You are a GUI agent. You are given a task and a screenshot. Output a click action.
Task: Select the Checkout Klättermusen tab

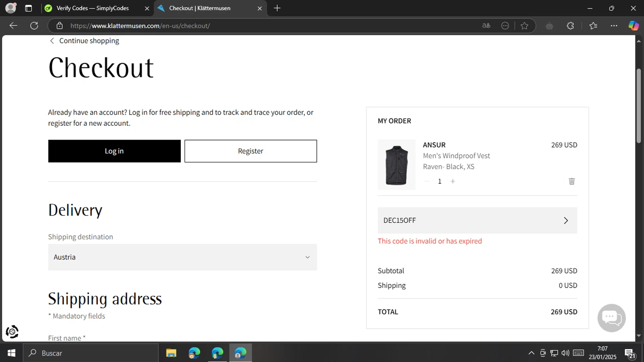210,8
